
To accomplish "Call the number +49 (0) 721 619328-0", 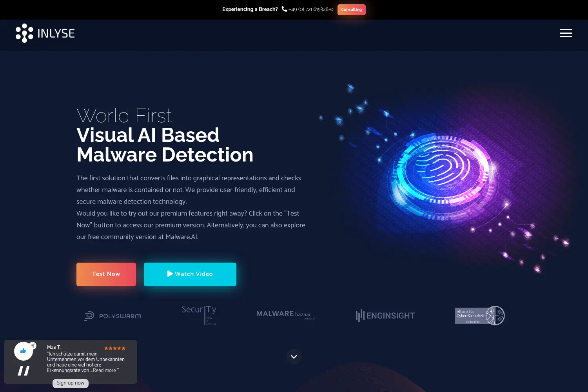I will coord(311,9).
